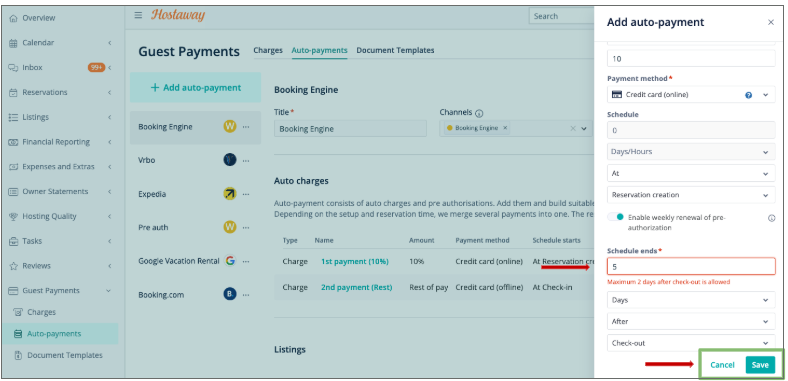Click the Reservations icon in sidebar
The height and width of the screenshot is (381, 788).
point(14,92)
